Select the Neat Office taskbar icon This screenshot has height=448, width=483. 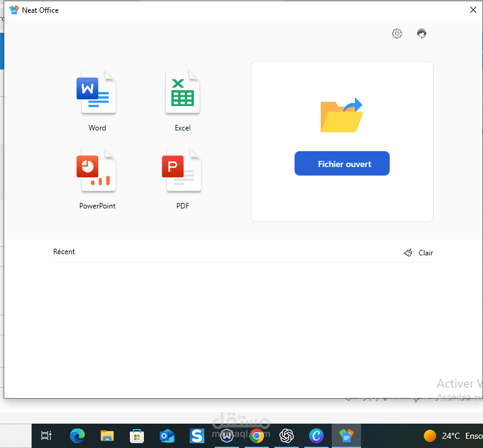click(346, 436)
